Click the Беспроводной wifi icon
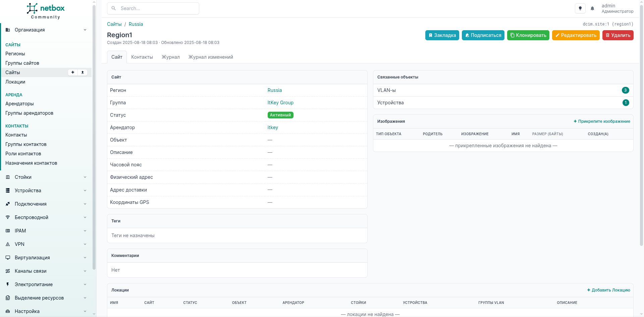This screenshot has height=317, width=644. point(8,217)
